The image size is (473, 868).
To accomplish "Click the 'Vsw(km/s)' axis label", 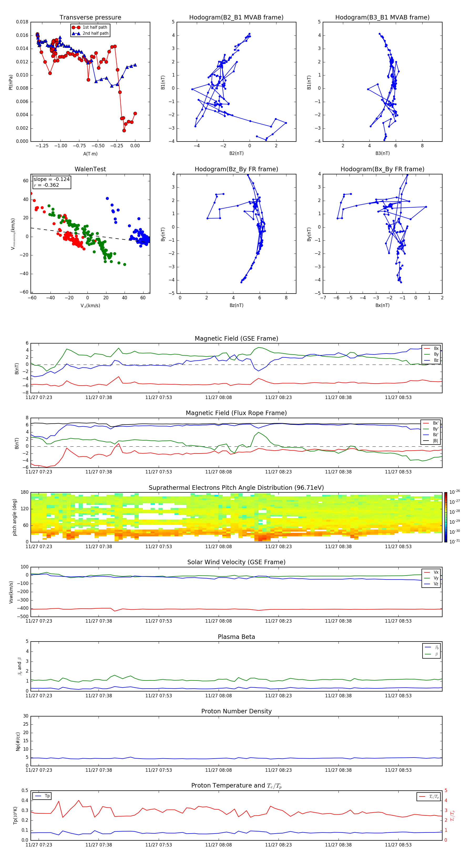I will [x=11, y=592].
